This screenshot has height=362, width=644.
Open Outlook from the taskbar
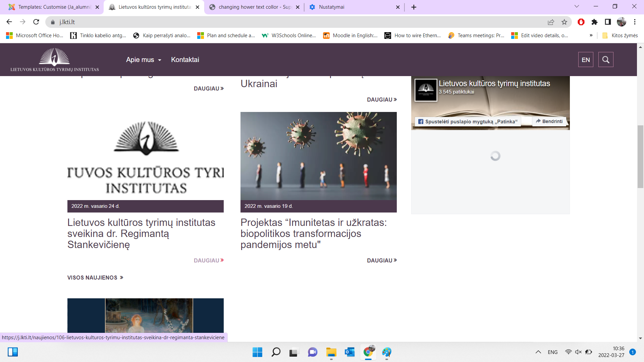click(350, 352)
